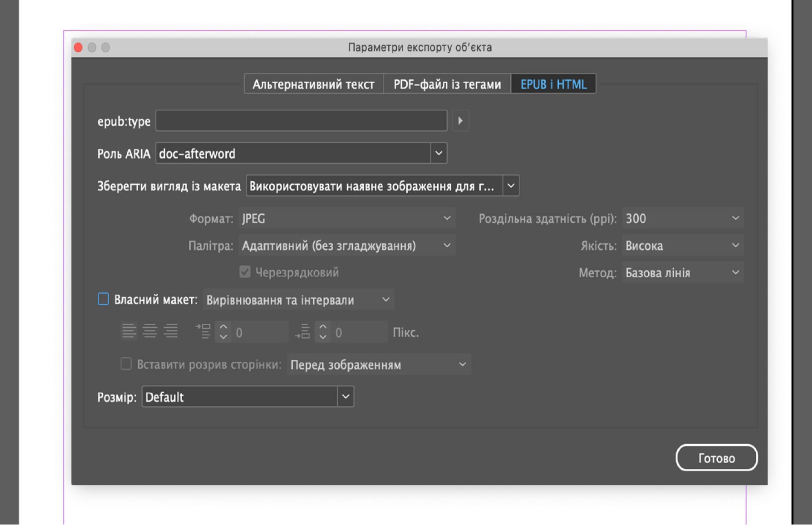Open the epub:type preset flyout arrow

[461, 121]
